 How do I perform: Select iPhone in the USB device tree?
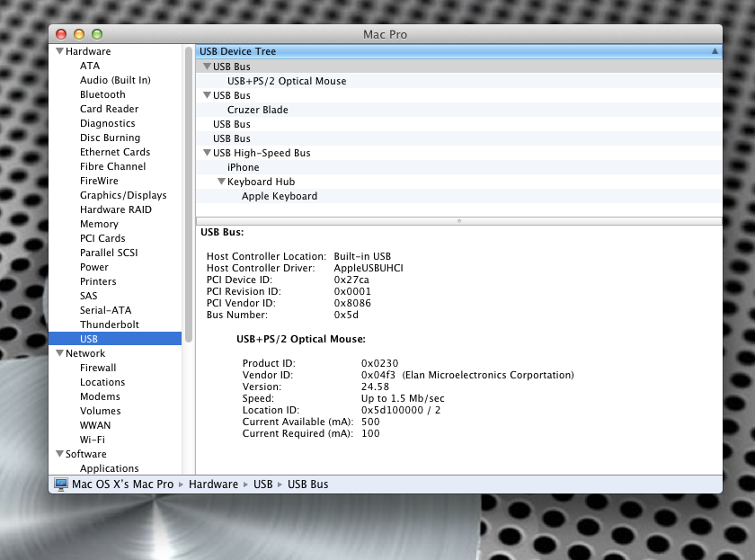pos(244,167)
